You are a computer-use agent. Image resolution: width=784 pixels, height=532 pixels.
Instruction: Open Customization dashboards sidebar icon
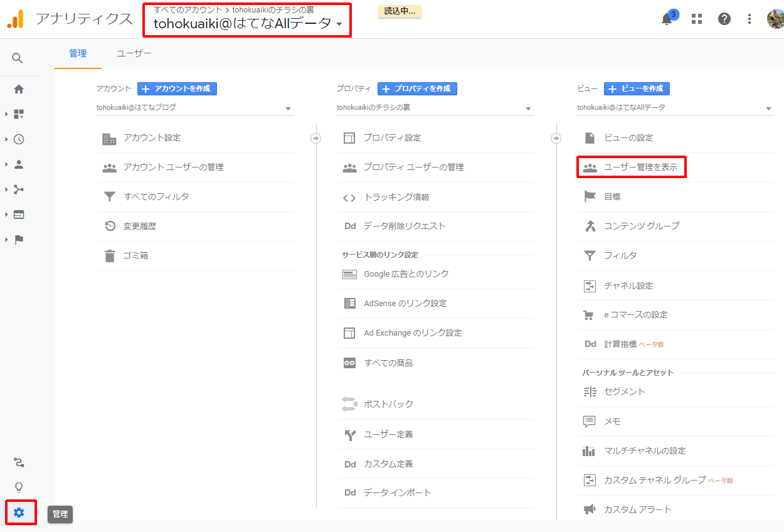tap(19, 114)
